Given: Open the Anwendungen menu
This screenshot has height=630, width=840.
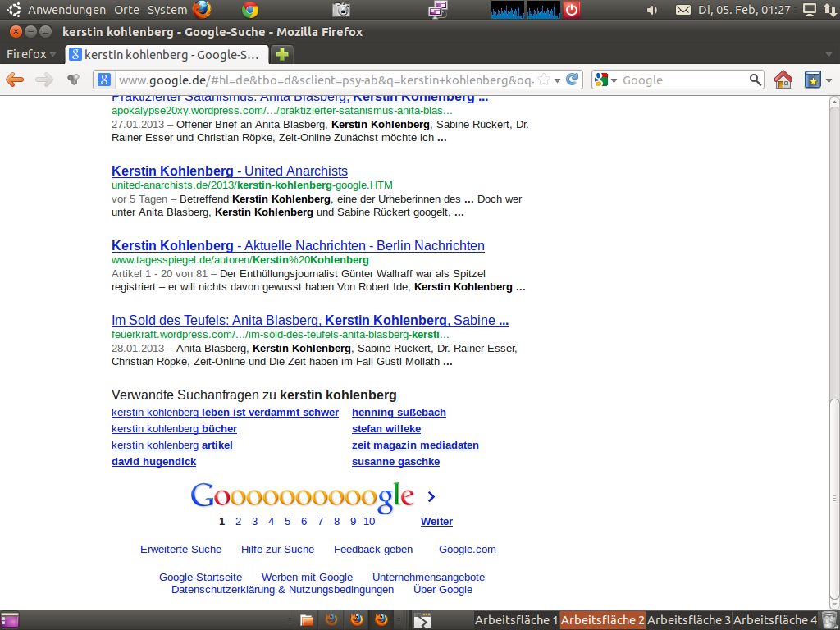Looking at the screenshot, I should [66, 10].
